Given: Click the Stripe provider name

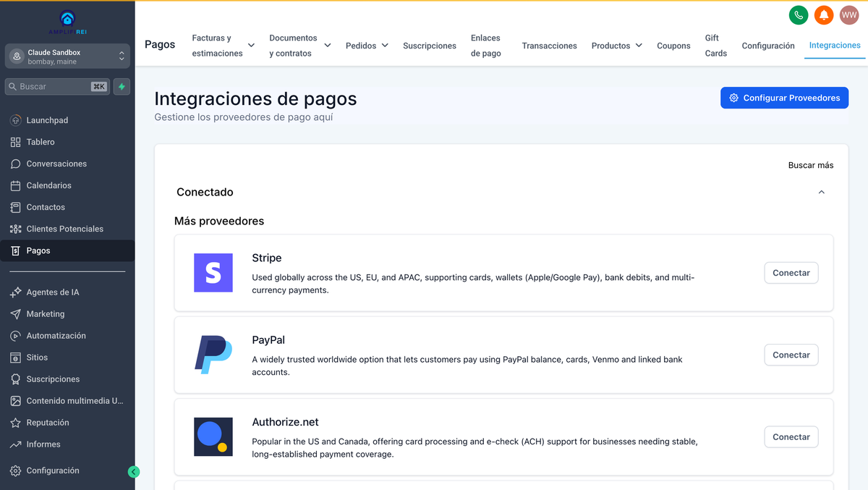Looking at the screenshot, I should point(267,258).
